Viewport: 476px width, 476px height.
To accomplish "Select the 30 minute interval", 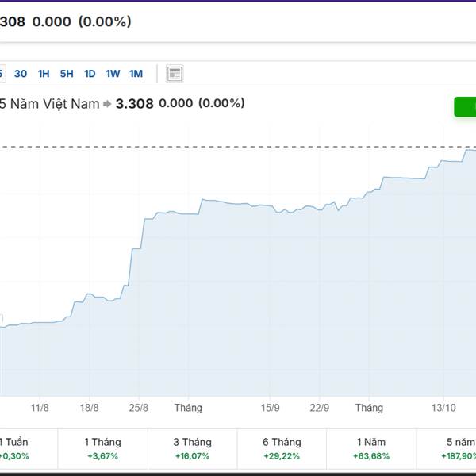I will [x=21, y=74].
